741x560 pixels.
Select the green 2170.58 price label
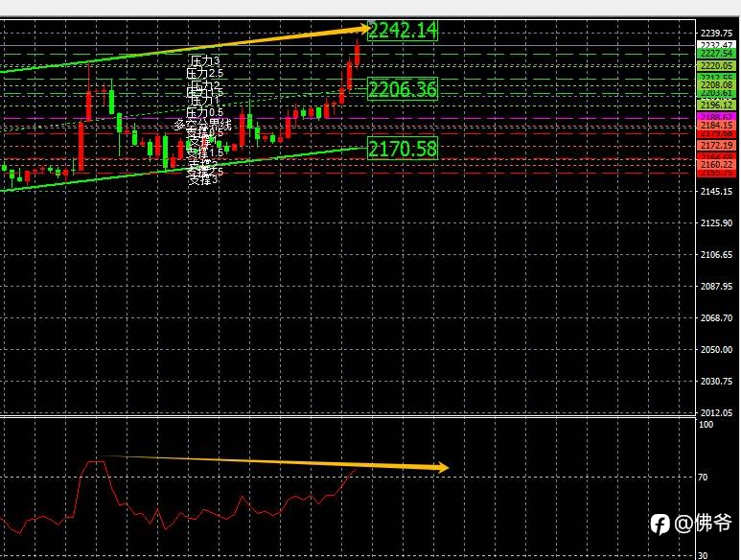click(x=403, y=149)
